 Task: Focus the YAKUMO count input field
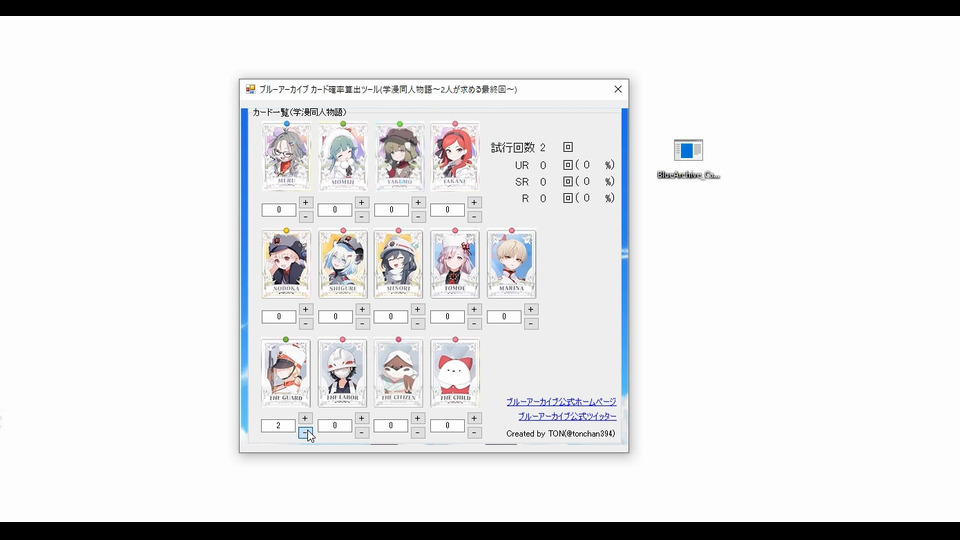coord(391,210)
